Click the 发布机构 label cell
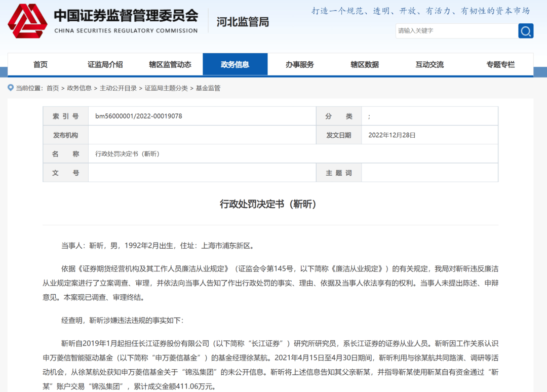 tap(65, 135)
